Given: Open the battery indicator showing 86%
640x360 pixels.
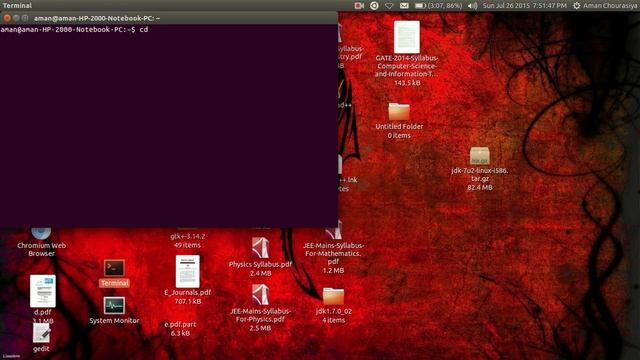Looking at the screenshot, I should 438,6.
